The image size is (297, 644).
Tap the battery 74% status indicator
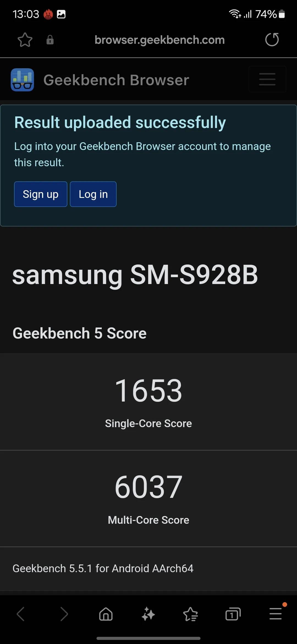(270, 14)
